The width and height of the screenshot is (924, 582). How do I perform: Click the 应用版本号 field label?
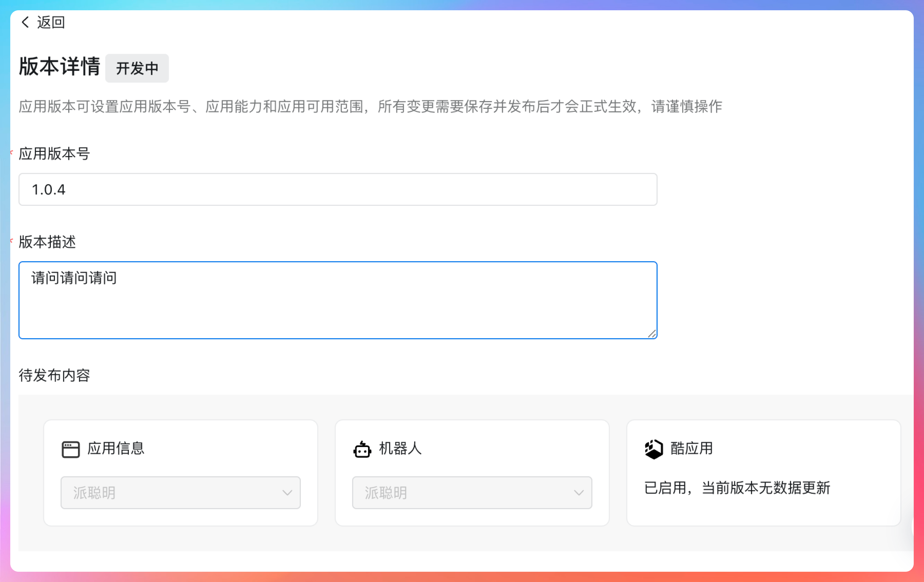click(x=54, y=154)
